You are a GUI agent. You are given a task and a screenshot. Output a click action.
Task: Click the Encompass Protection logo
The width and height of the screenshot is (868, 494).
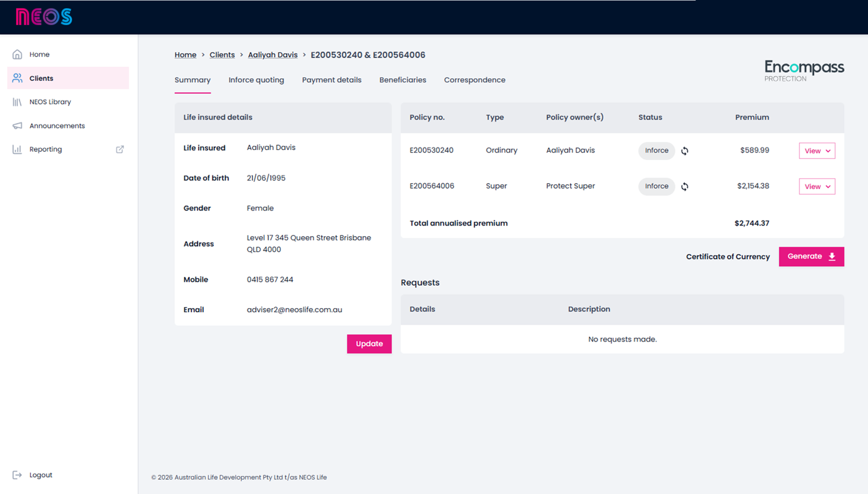click(804, 71)
